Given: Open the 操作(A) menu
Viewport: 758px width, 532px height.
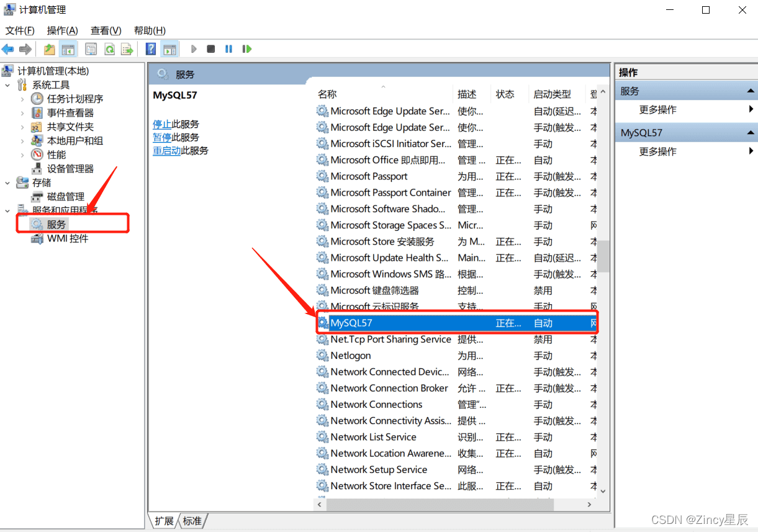Looking at the screenshot, I should (62, 30).
